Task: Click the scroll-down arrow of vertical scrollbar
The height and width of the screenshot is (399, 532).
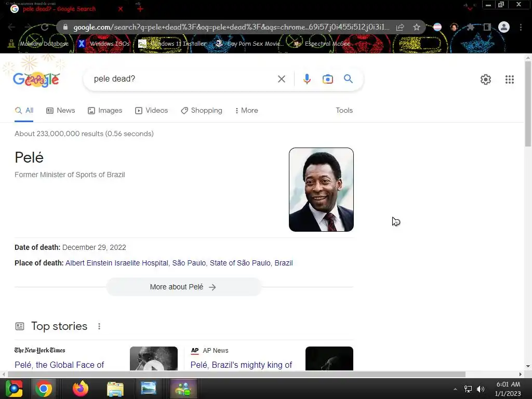Action: [x=528, y=366]
